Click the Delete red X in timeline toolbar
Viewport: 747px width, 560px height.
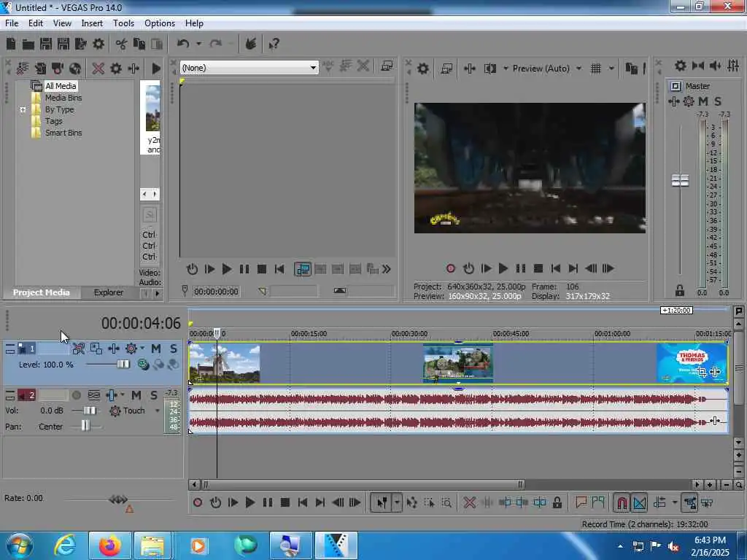point(470,502)
